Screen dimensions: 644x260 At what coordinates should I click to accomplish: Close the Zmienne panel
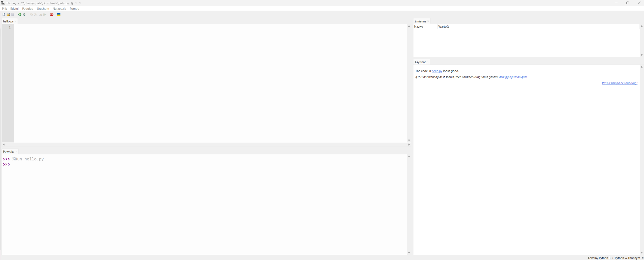coord(428,21)
